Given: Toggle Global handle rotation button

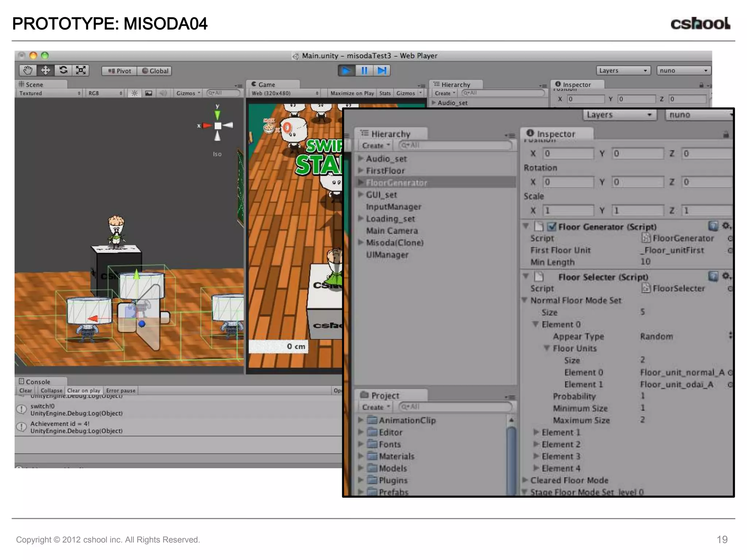Looking at the screenshot, I should tap(155, 71).
